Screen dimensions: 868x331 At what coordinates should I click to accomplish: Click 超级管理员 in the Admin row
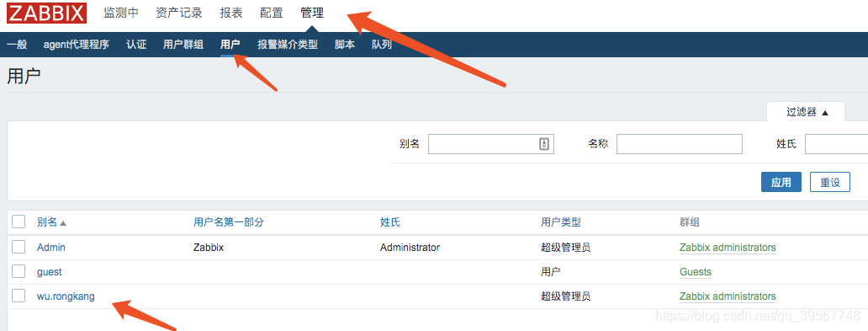[x=566, y=248]
